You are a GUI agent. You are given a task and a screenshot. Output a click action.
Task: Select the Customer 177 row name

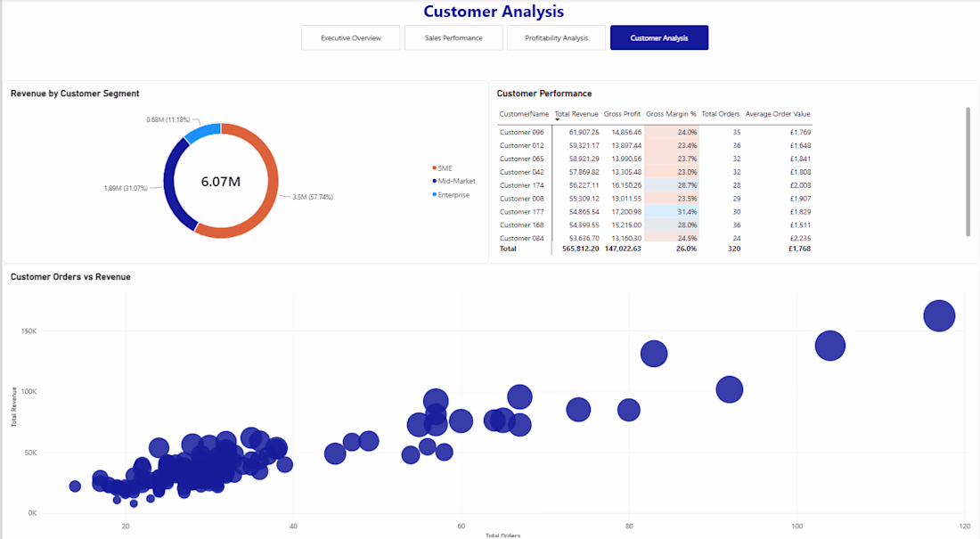[522, 211]
